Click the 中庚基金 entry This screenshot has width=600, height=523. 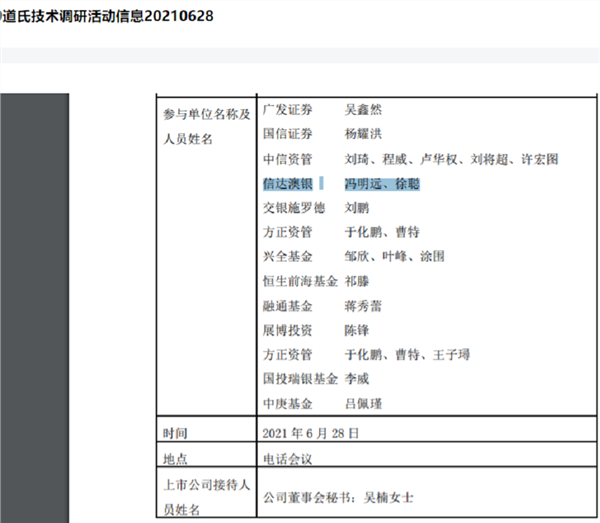point(288,404)
